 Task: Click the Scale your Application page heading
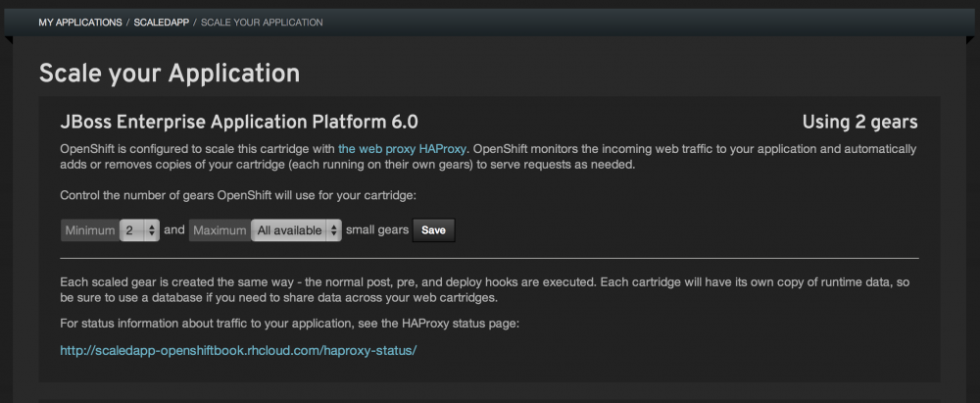coord(169,73)
